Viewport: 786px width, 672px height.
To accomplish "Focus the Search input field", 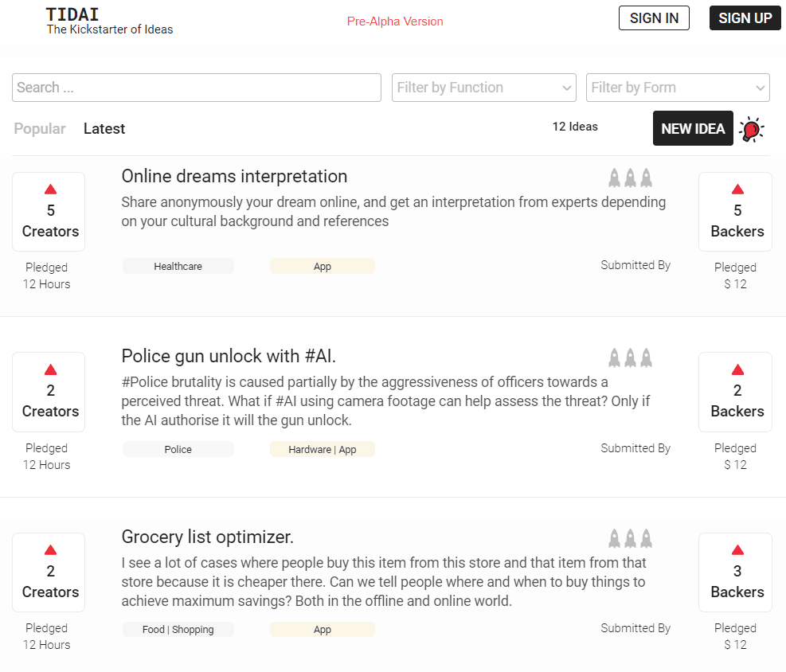I will [x=197, y=88].
